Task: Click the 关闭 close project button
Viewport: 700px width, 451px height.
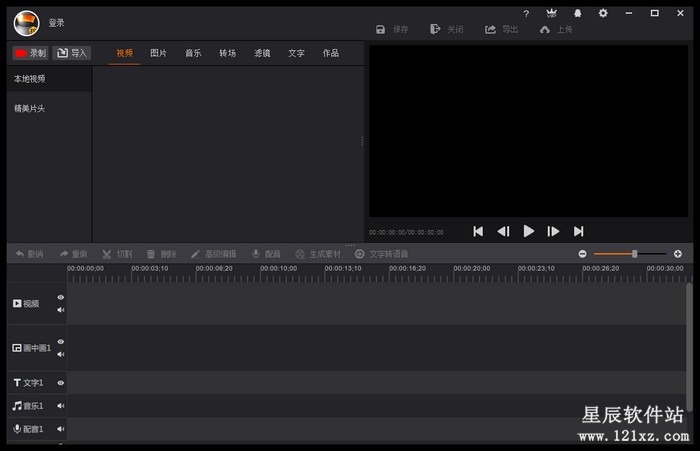Action: click(446, 29)
